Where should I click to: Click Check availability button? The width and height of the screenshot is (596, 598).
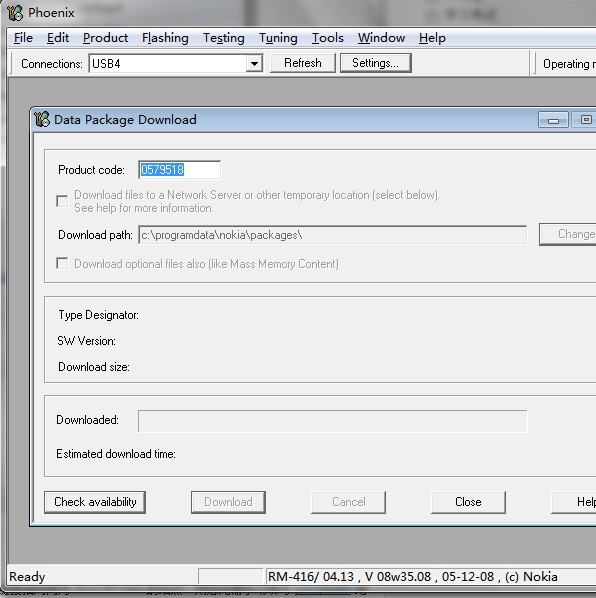(x=95, y=502)
